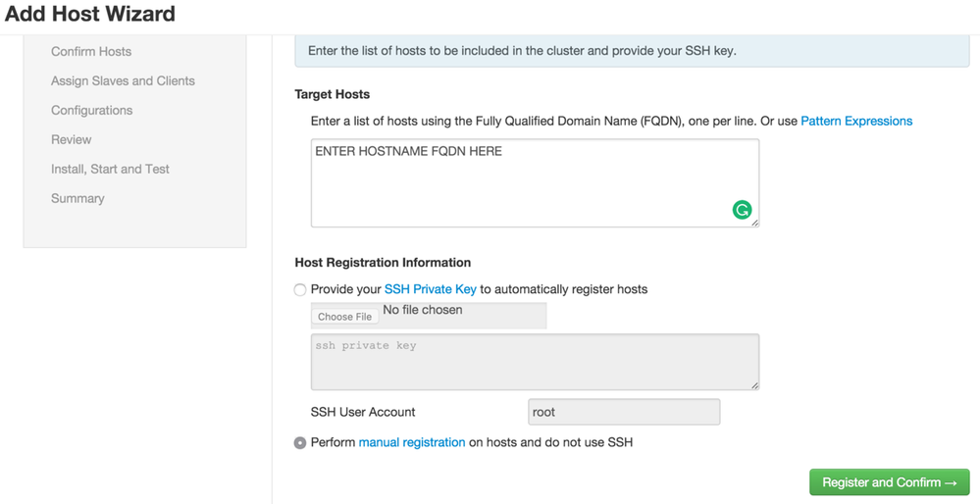
Task: Click the Choose File button
Action: (x=345, y=317)
